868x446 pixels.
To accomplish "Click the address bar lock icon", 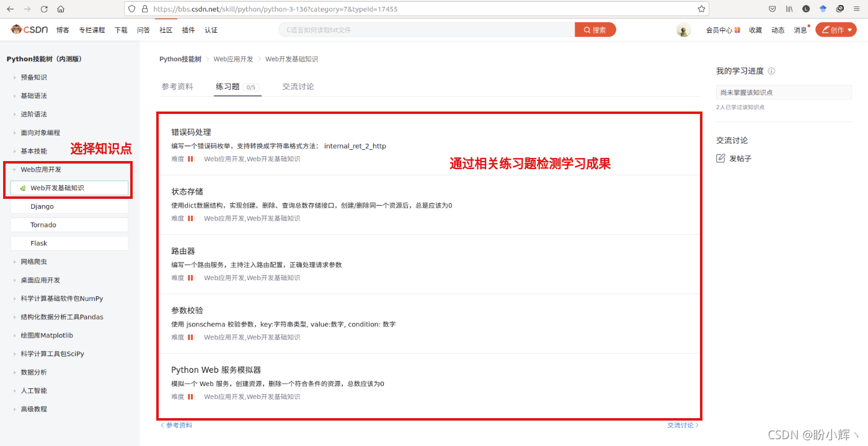I will point(144,9).
